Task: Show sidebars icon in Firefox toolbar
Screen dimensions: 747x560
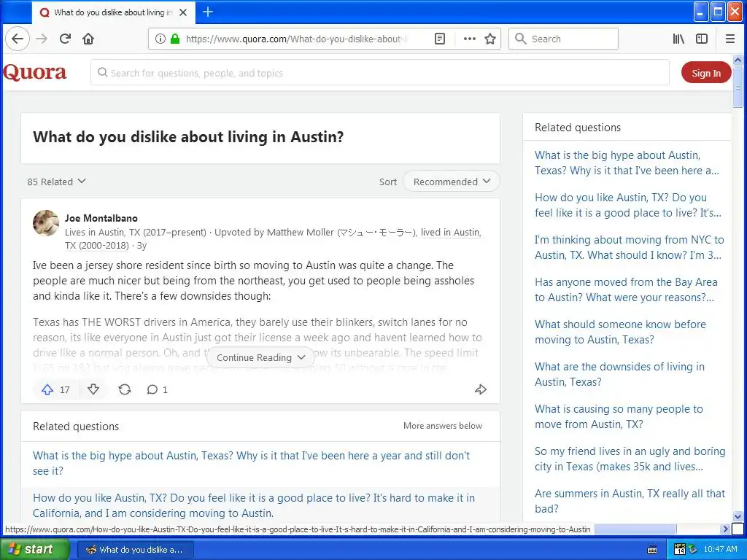Action: click(x=702, y=39)
